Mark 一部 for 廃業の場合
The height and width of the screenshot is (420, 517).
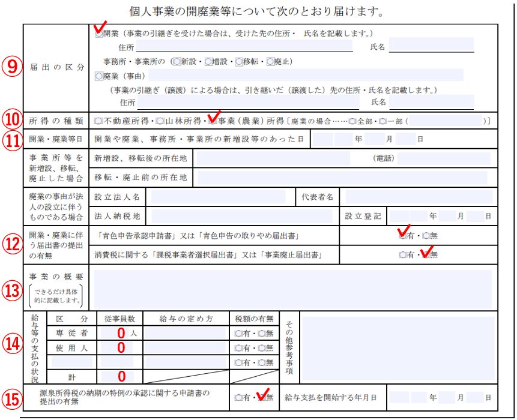click(382, 122)
